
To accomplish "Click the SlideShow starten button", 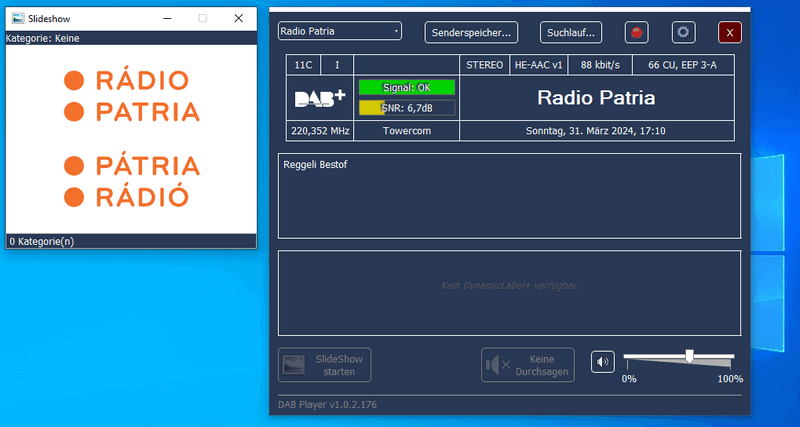I will [x=324, y=365].
